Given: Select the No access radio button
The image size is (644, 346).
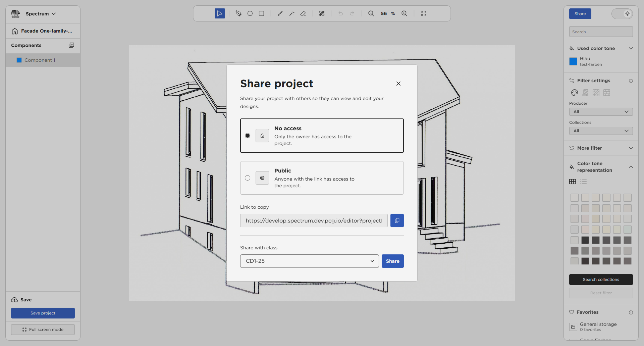Looking at the screenshot, I should (248, 136).
